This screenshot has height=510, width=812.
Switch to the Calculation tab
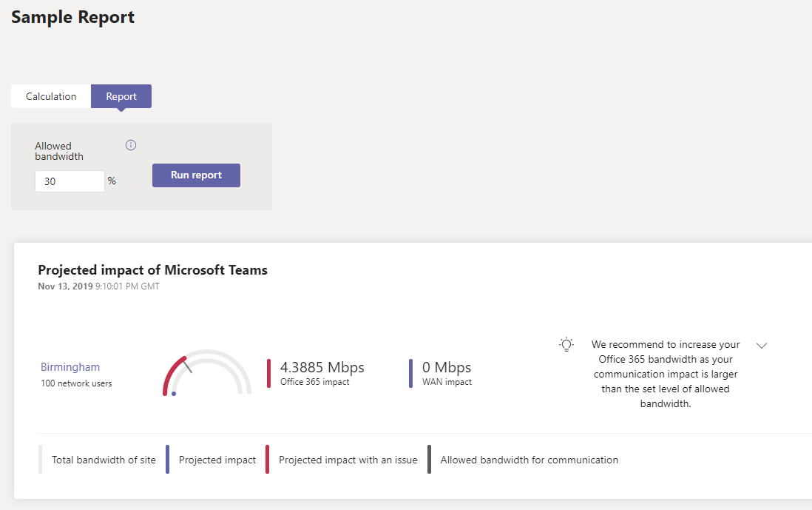pos(51,96)
